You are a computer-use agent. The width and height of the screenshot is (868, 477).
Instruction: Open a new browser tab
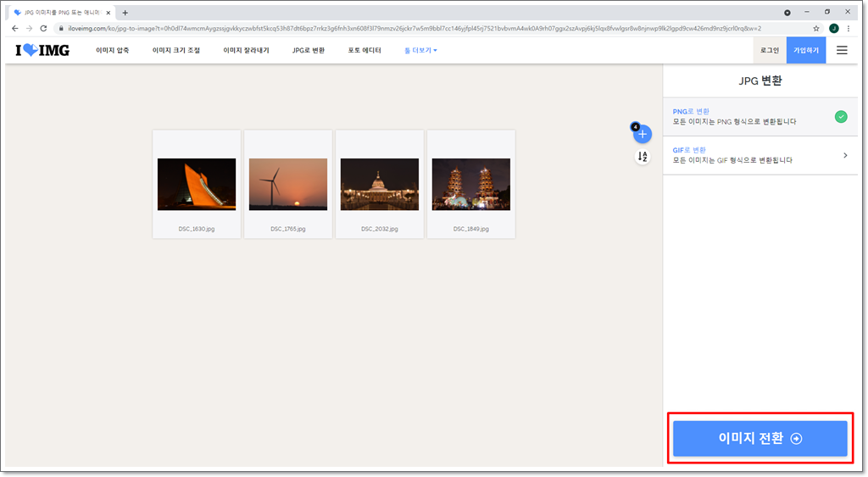[125, 12]
